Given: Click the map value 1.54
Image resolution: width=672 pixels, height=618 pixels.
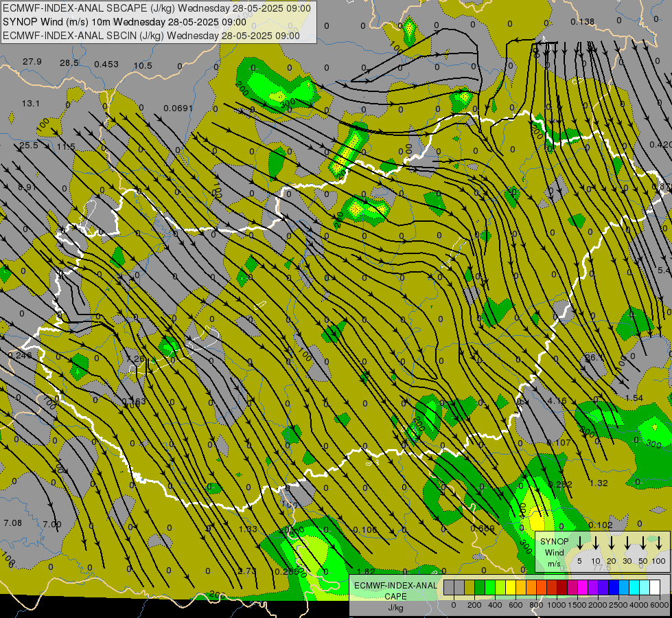Looking at the screenshot, I should [x=634, y=398].
